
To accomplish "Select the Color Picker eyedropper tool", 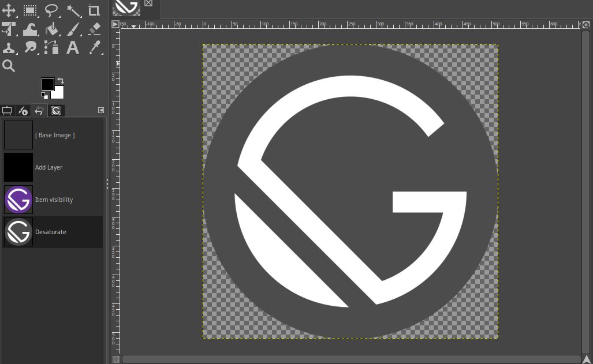I will [94, 47].
